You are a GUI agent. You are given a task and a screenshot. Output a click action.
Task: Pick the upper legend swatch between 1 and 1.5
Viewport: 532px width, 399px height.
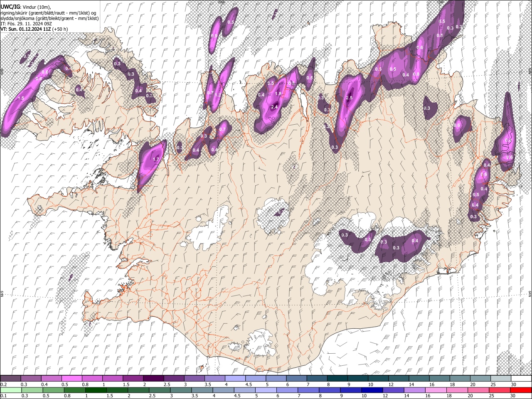(112, 379)
